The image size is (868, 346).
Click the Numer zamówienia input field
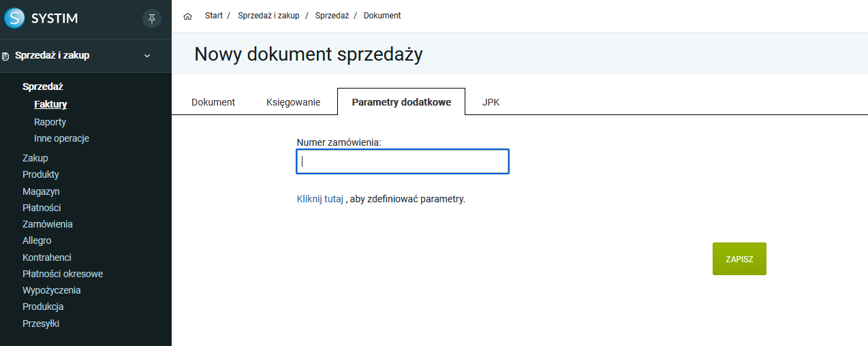point(403,161)
